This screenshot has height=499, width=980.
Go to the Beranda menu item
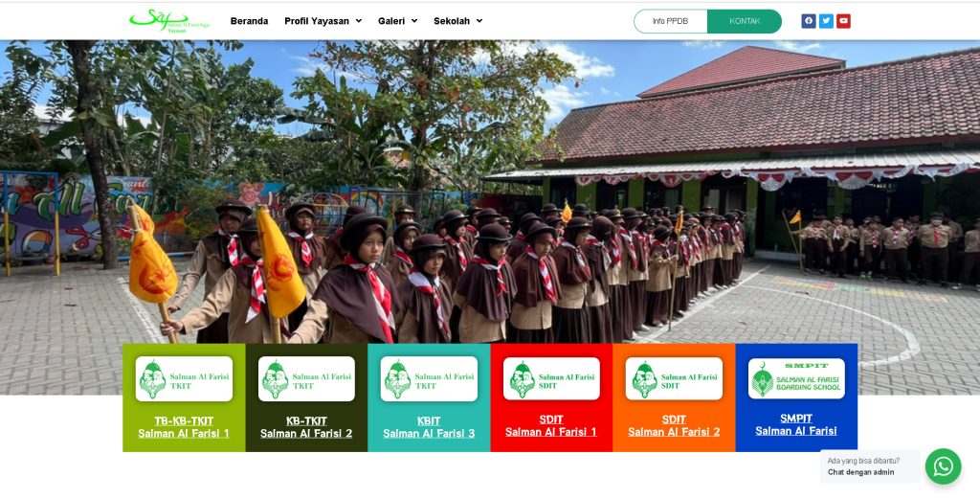pos(249,21)
